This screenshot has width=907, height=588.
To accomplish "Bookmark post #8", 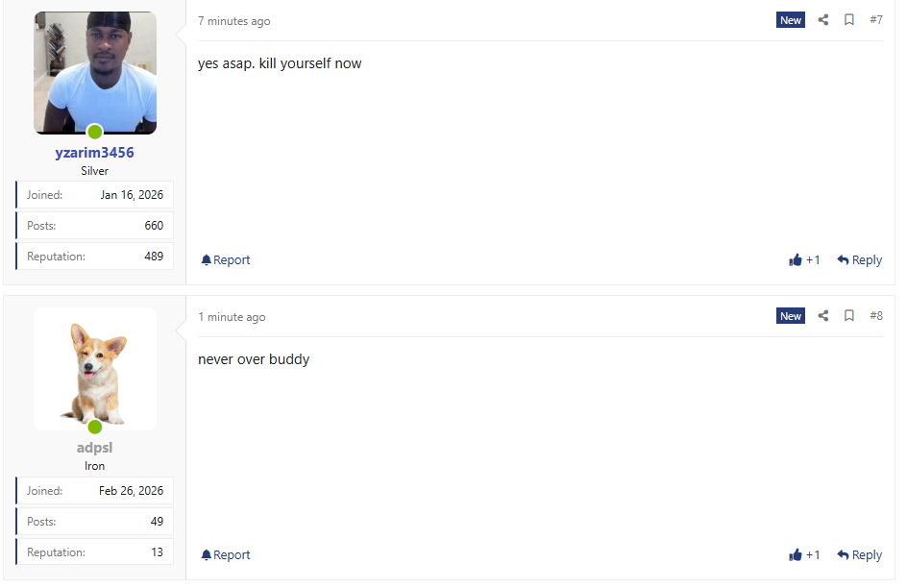I will pos(848,316).
